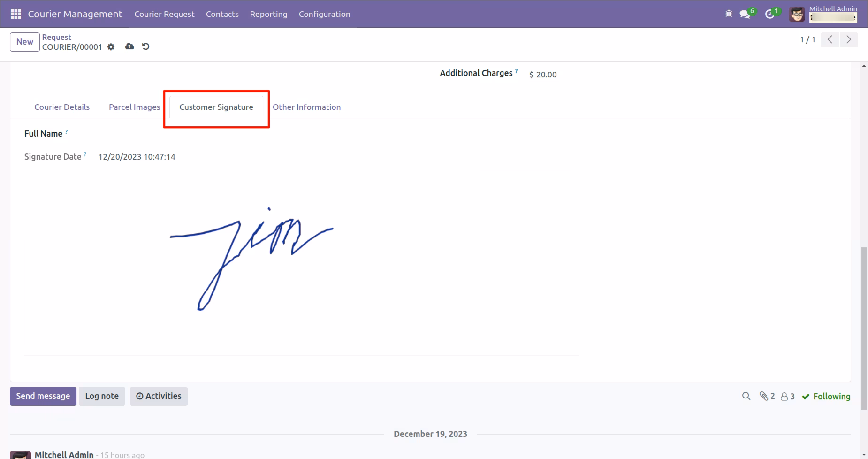This screenshot has height=459, width=868.
Task: Open activities clock icon with badge 1
Action: tap(772, 14)
